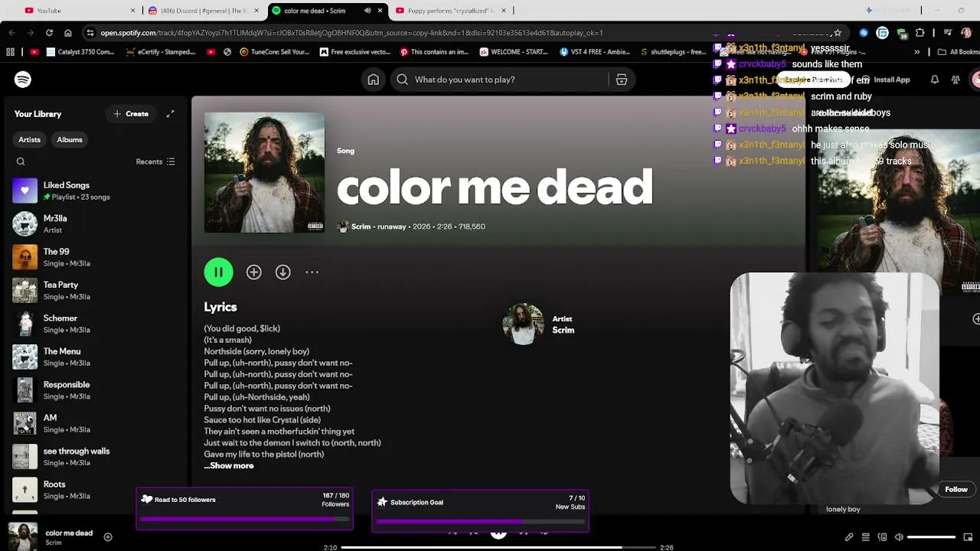The width and height of the screenshot is (980, 551).
Task: Open the Friend Activity icon
Action: (955, 80)
